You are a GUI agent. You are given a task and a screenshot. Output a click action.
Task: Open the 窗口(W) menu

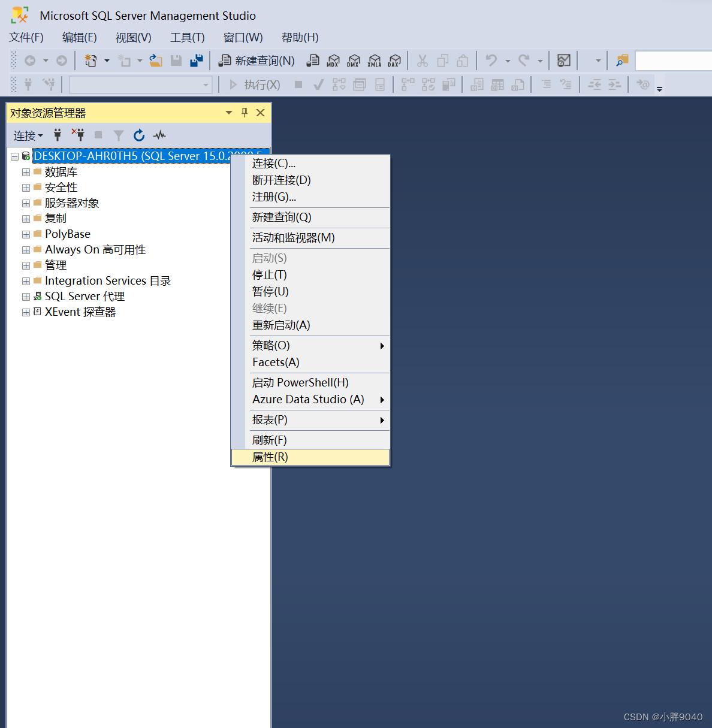coord(243,37)
